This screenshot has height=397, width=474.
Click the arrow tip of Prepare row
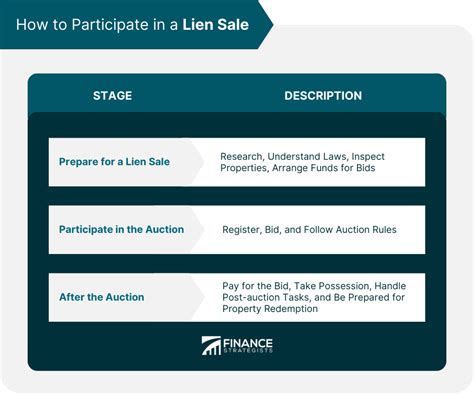tap(199, 162)
